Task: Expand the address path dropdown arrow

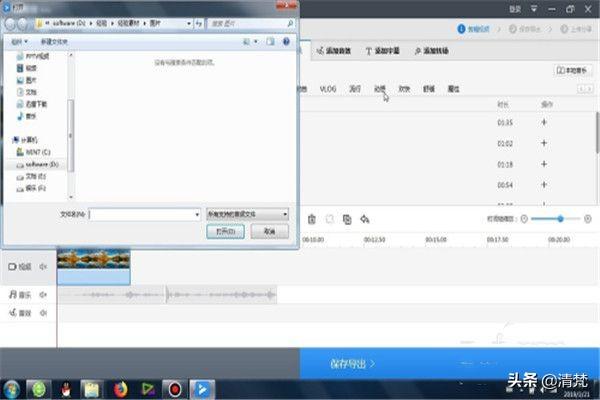Action: (x=189, y=23)
